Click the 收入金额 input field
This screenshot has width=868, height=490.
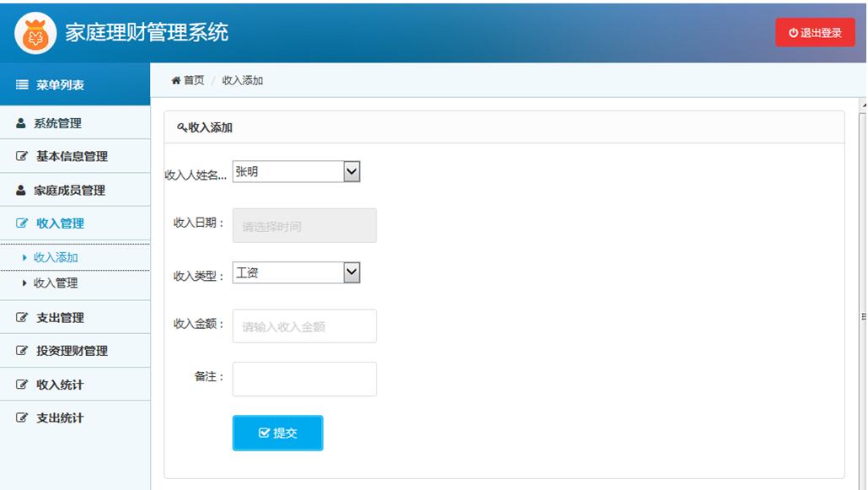(x=304, y=326)
